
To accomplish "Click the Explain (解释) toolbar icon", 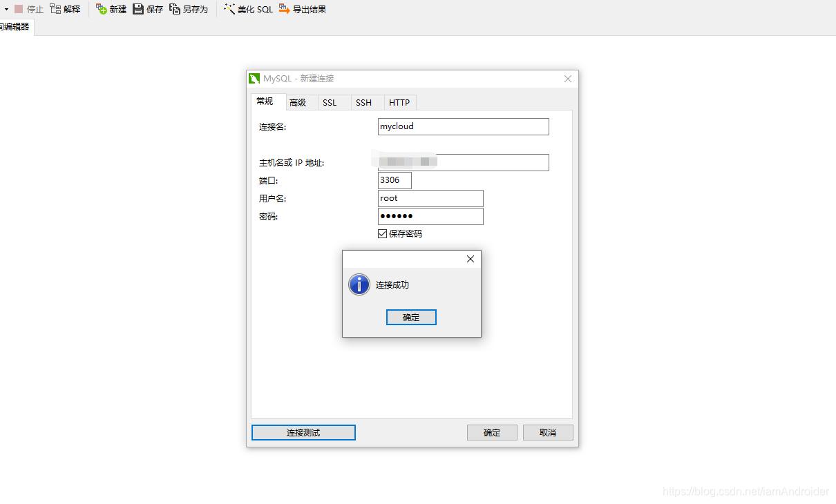I will pyautogui.click(x=55, y=9).
